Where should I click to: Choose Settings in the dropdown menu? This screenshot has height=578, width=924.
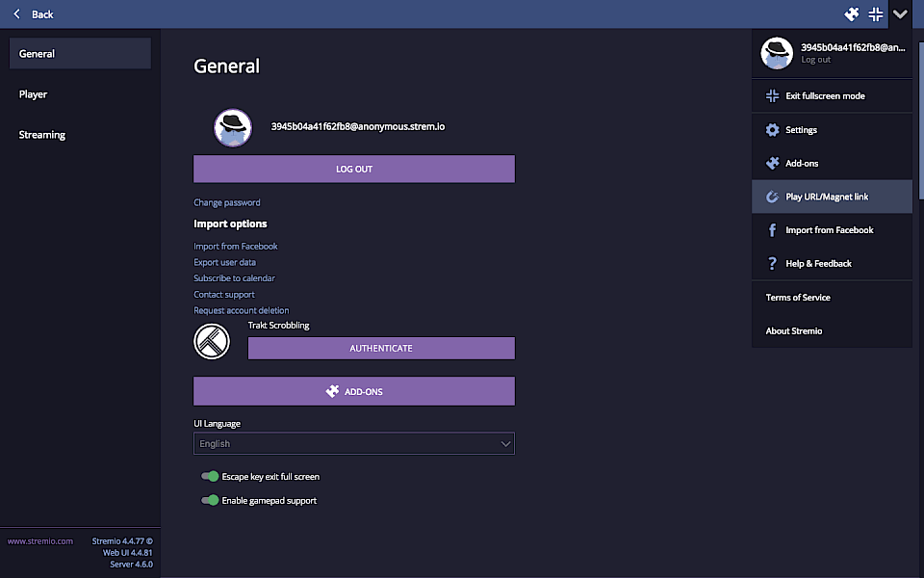(x=832, y=130)
